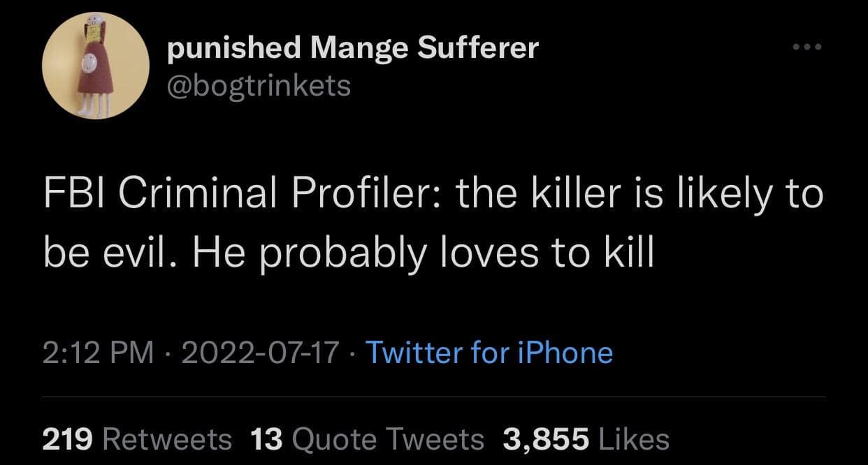
Task: Click the word "likely" in the tweet
Action: click(724, 194)
